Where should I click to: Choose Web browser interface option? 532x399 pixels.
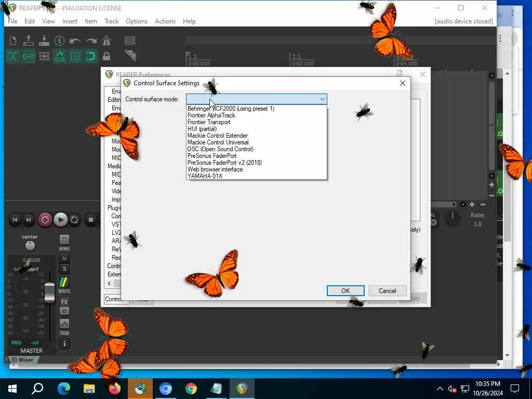(257, 169)
